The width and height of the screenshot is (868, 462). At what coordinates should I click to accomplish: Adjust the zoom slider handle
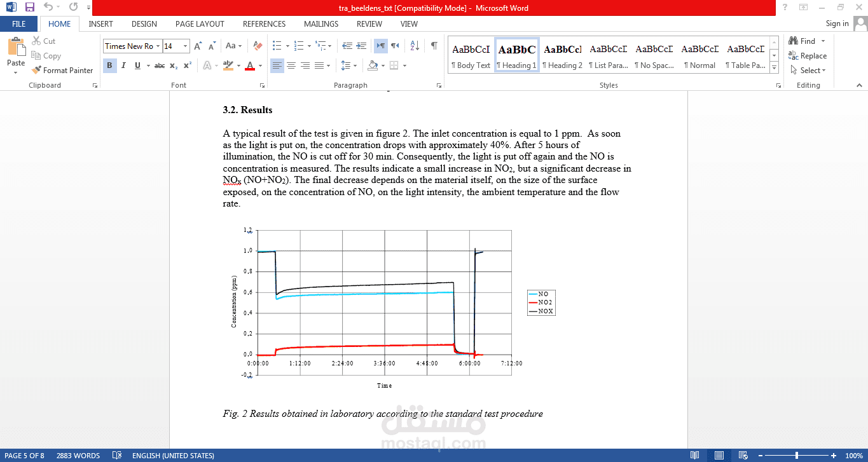pos(797,456)
